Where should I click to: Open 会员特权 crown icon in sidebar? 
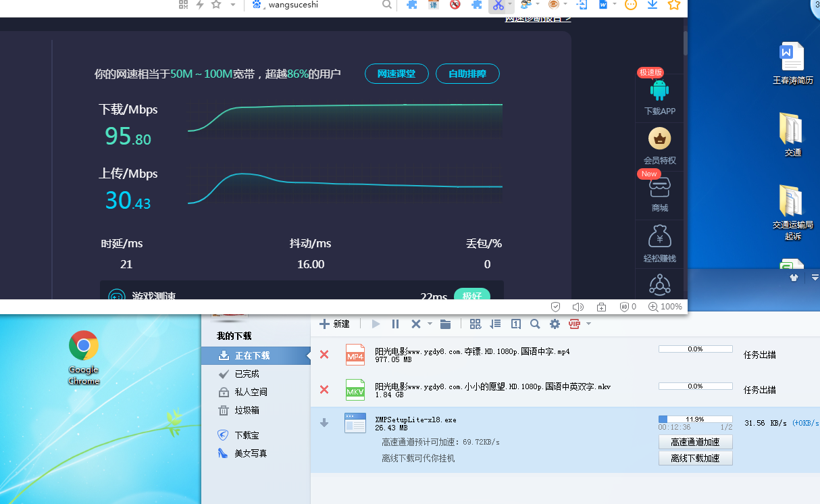coord(660,139)
